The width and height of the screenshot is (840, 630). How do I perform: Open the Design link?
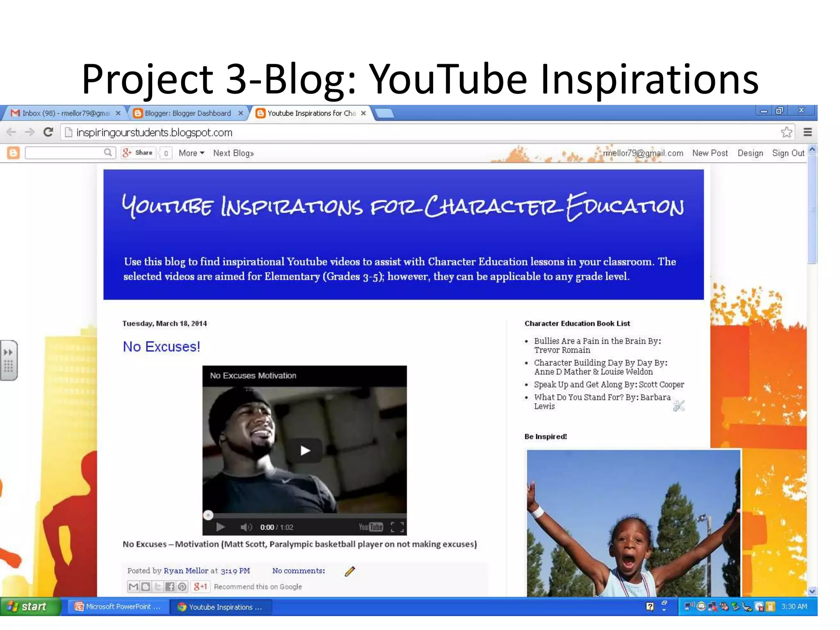coord(750,153)
